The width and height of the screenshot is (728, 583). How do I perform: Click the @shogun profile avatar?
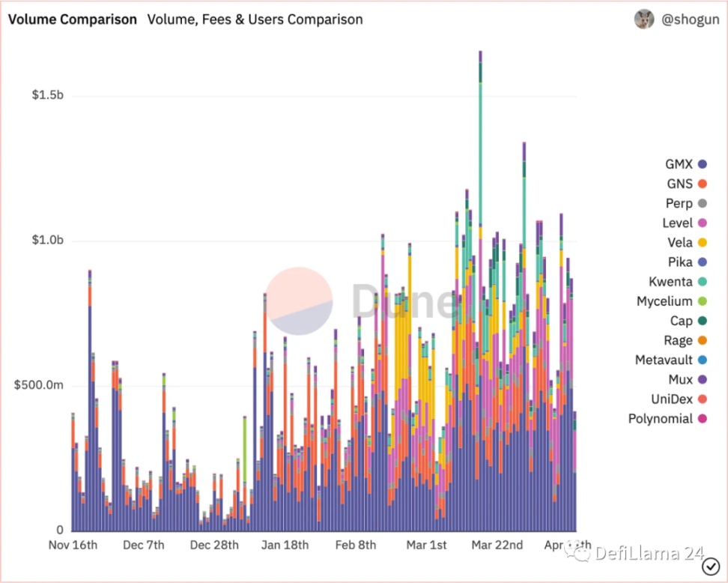644,19
